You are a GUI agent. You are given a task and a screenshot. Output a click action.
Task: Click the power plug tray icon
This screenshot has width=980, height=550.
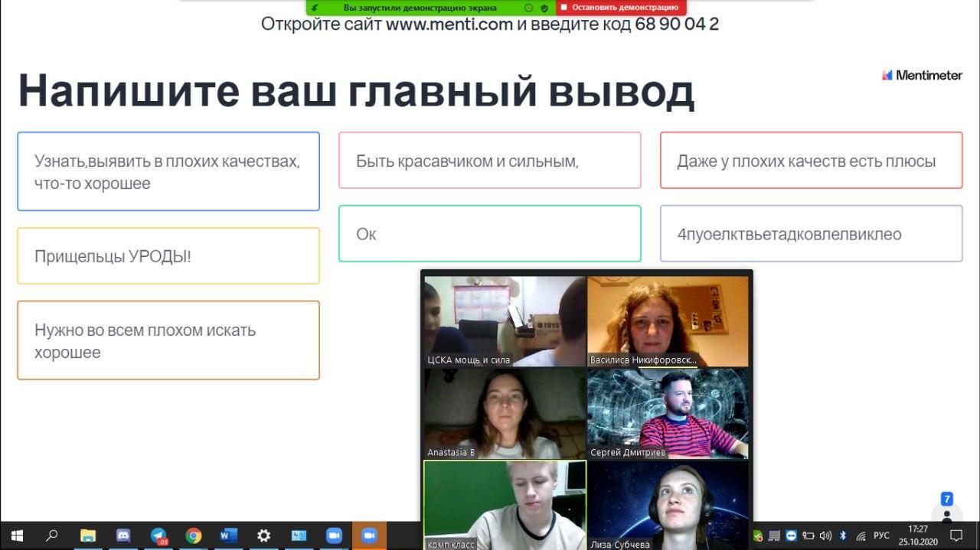click(808, 535)
